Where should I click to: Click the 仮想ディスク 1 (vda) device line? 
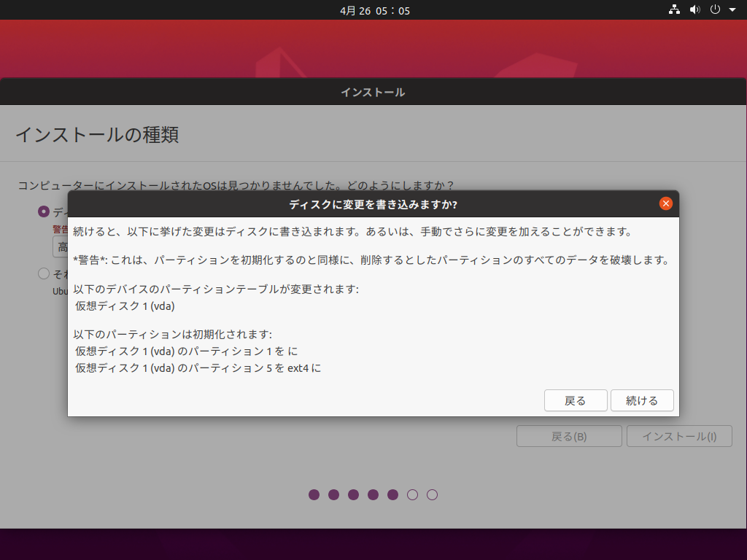click(x=125, y=306)
